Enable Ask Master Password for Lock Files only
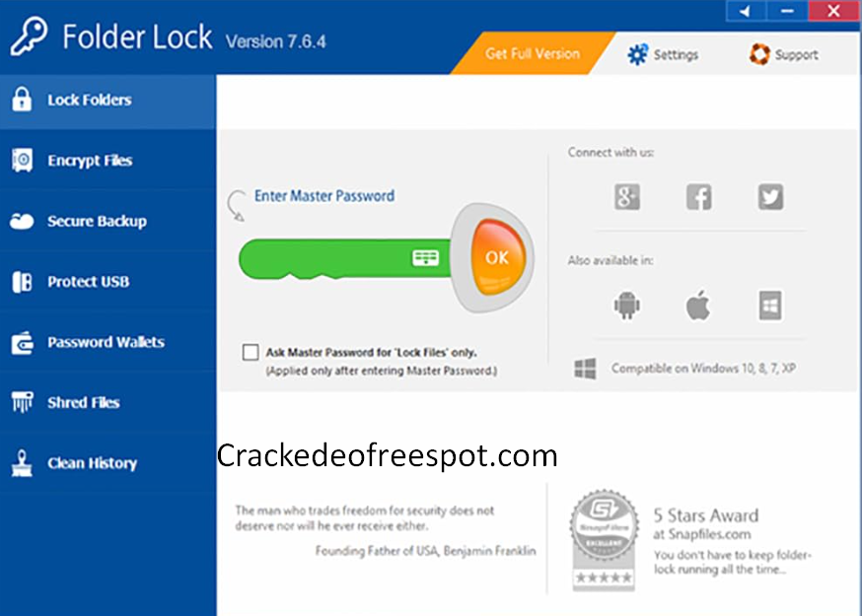The height and width of the screenshot is (616, 862). point(251,352)
